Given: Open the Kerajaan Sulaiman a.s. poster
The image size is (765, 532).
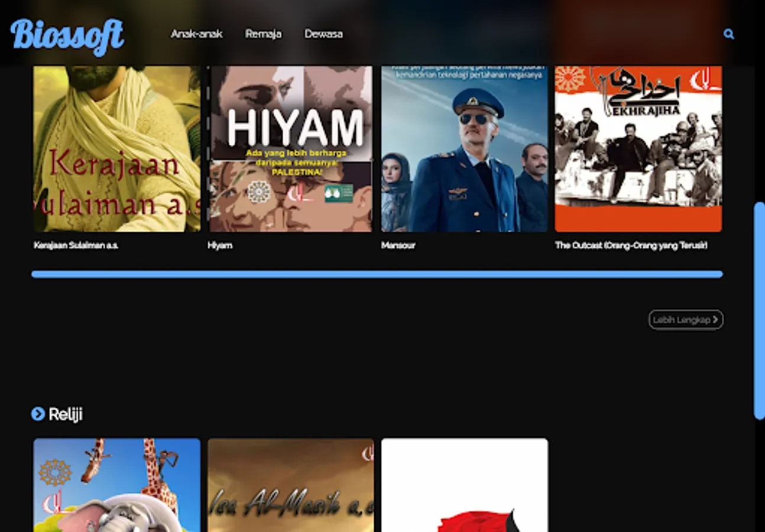Looking at the screenshot, I should [117, 148].
